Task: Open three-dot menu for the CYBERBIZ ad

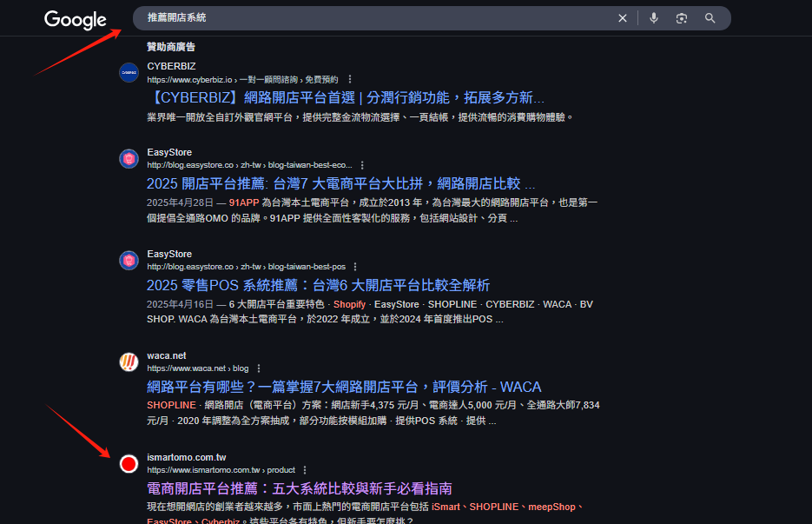Action: tap(350, 79)
